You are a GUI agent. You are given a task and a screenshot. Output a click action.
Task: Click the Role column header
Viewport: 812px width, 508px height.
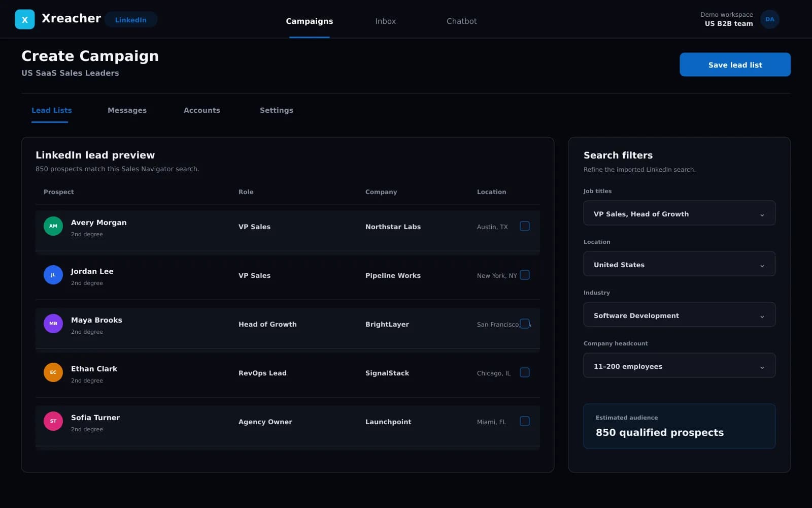(246, 192)
